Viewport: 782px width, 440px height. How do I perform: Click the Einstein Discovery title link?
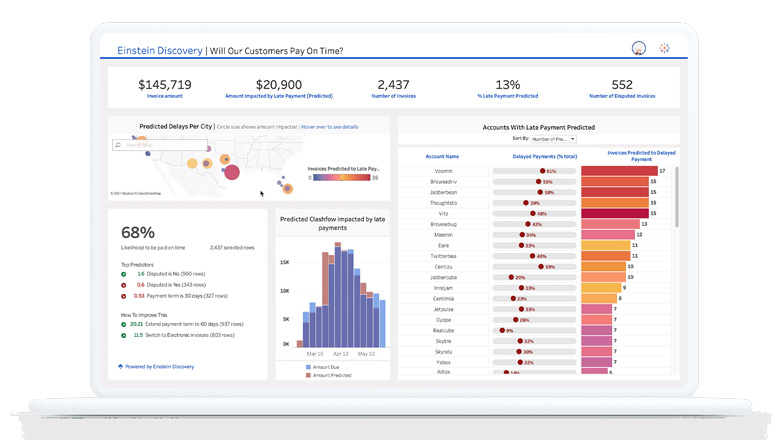click(x=160, y=50)
